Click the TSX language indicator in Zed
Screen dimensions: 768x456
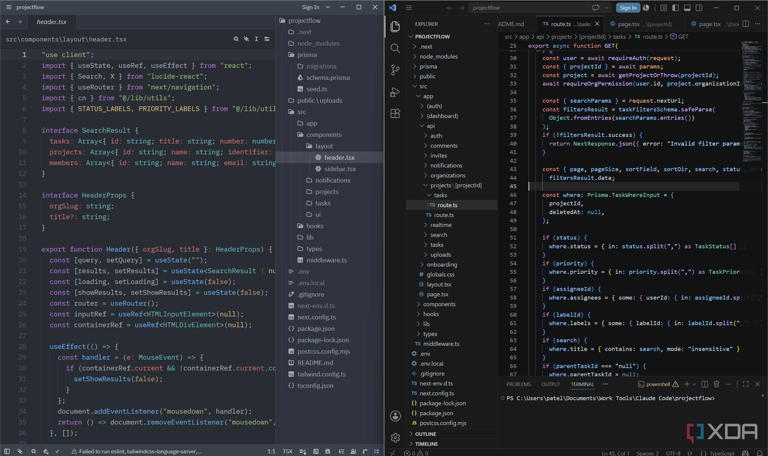288,452
